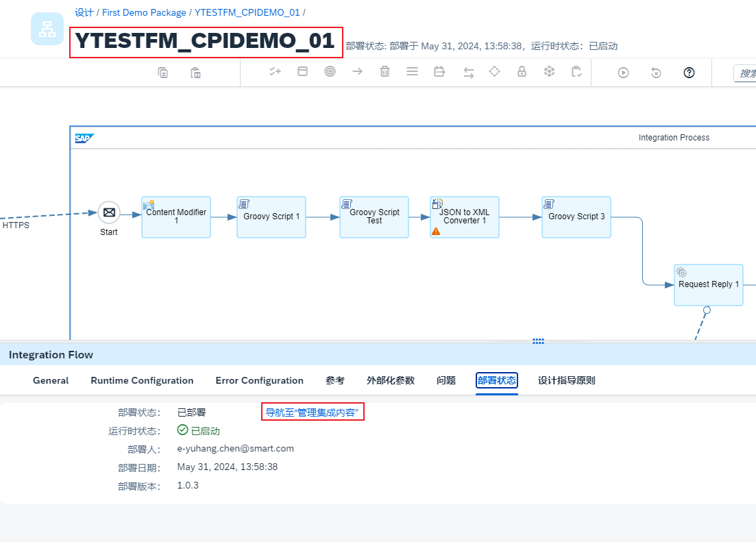Click the settings gear icon in the toolbar

click(x=549, y=71)
